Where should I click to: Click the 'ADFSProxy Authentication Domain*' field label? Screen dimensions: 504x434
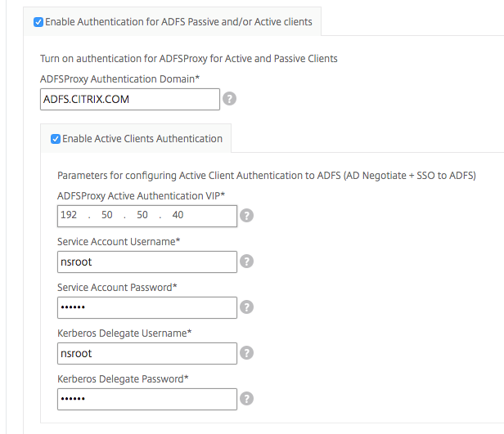coord(120,79)
